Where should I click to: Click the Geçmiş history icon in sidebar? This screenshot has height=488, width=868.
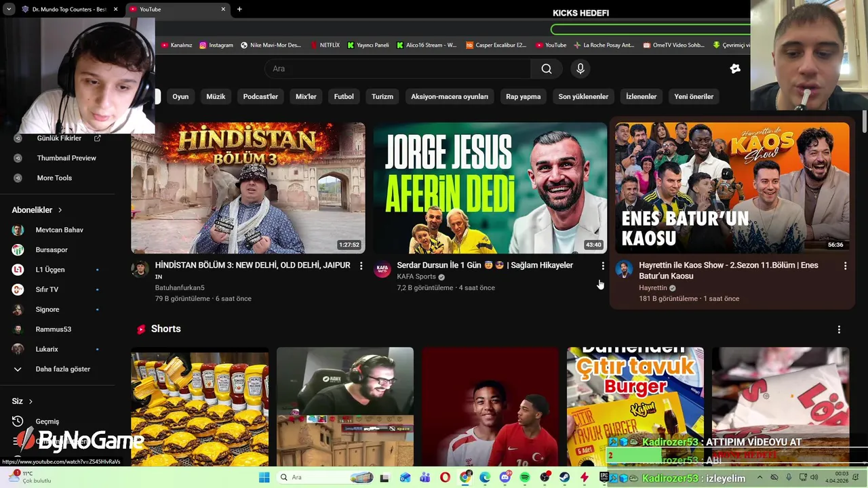point(18,422)
